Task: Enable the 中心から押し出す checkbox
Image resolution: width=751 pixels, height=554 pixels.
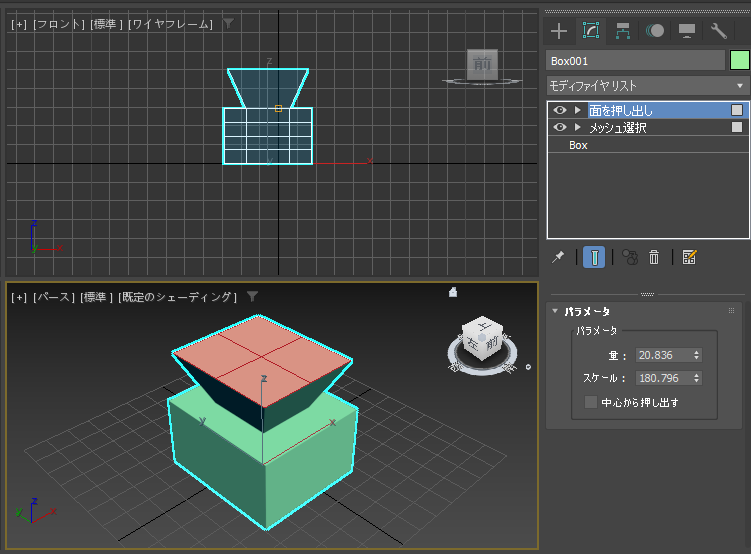Action: click(591, 402)
